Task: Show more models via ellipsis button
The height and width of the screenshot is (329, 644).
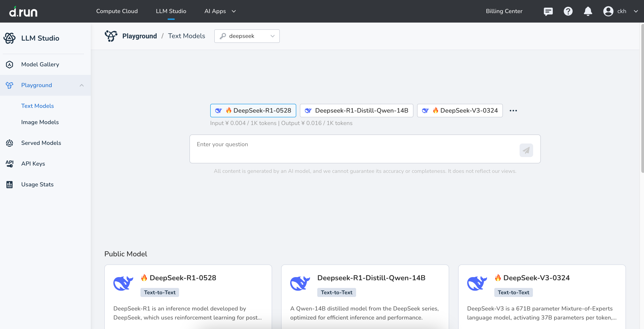Action: click(x=513, y=110)
